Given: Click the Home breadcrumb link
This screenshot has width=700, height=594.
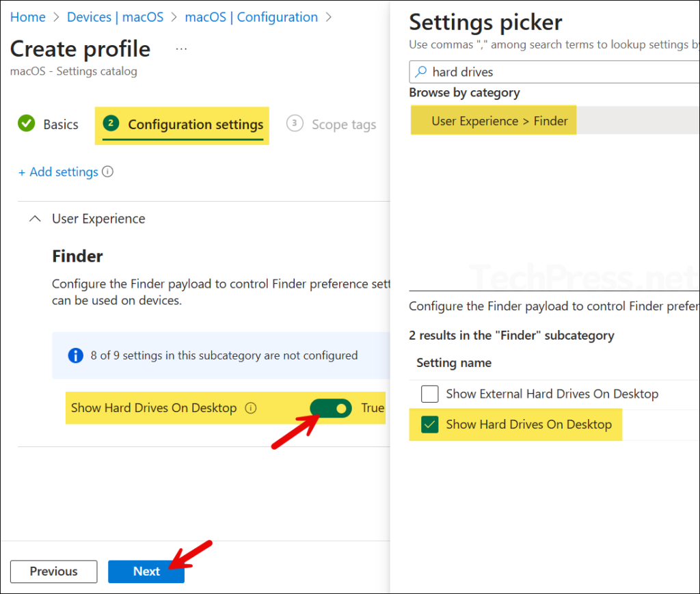Looking at the screenshot, I should coord(27,17).
